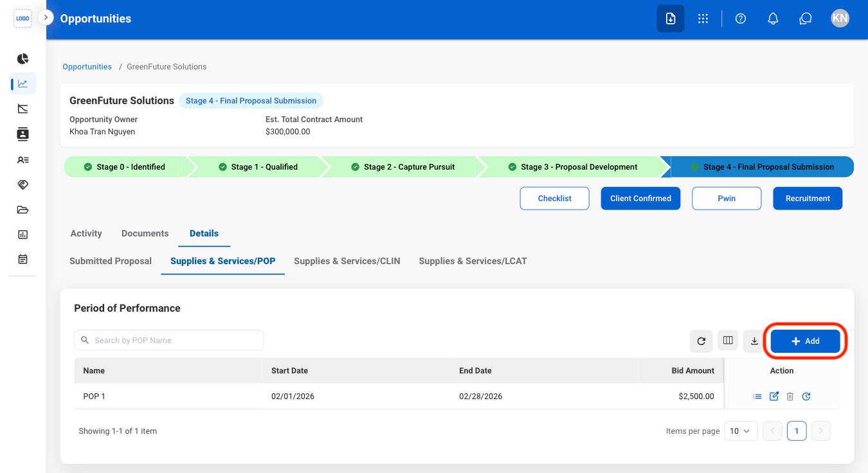Open the apps grid menu
The width and height of the screenshot is (868, 473).
(703, 19)
